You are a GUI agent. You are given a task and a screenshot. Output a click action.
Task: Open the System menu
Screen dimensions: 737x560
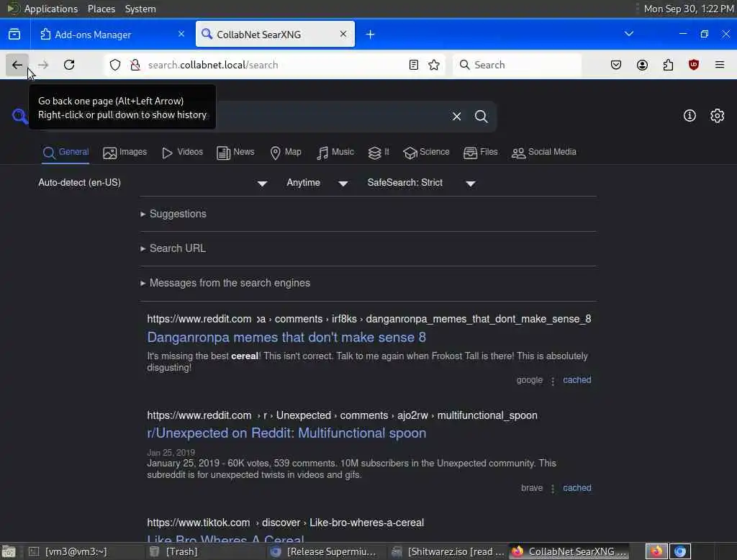pyautogui.click(x=140, y=9)
